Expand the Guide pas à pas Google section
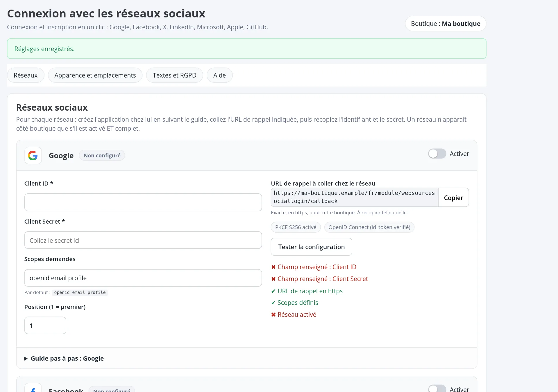Screen dimensions: 558x392 [x=64, y=358]
